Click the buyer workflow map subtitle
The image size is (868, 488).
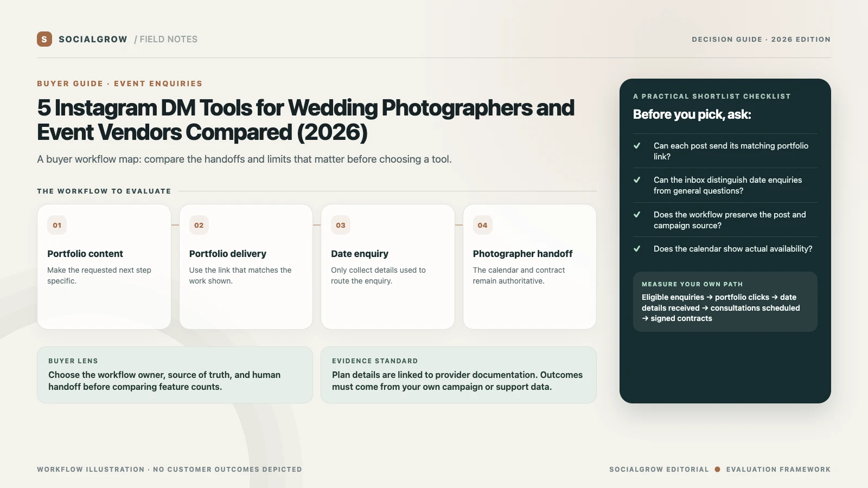(244, 159)
